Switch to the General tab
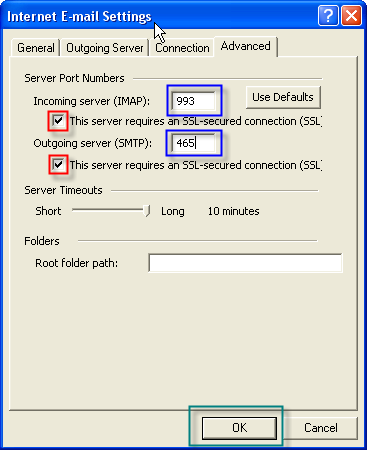The width and height of the screenshot is (367, 450). (x=36, y=48)
